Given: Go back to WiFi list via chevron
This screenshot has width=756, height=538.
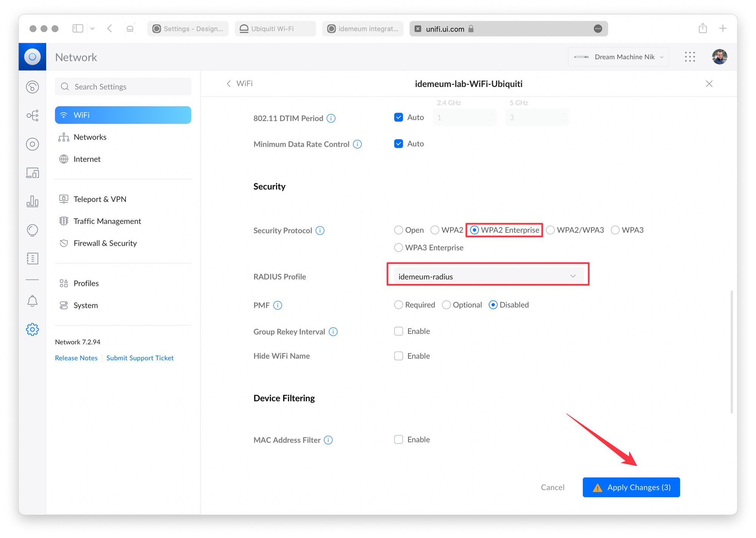Looking at the screenshot, I should [229, 84].
